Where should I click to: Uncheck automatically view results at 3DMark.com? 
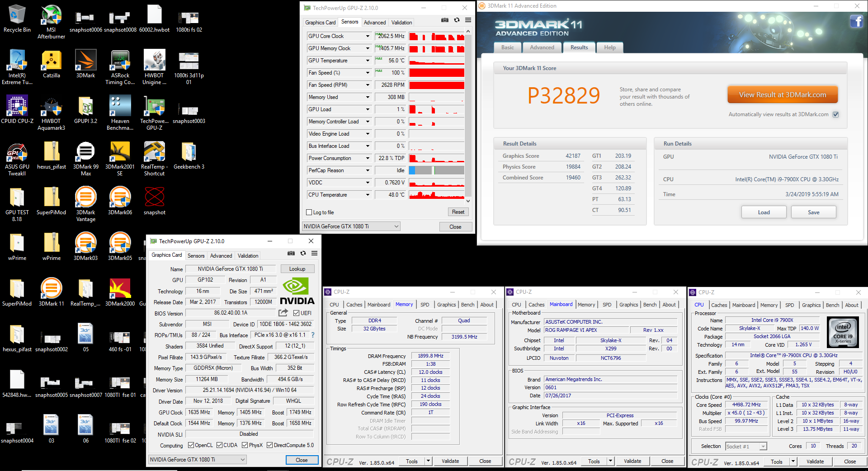pyautogui.click(x=836, y=114)
